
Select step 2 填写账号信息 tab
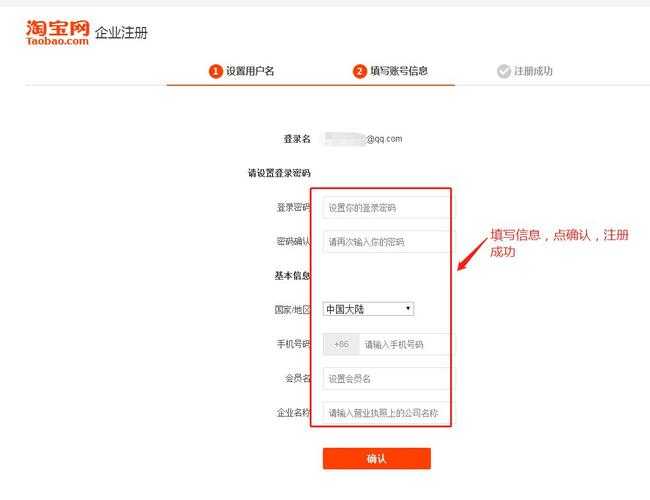point(390,71)
